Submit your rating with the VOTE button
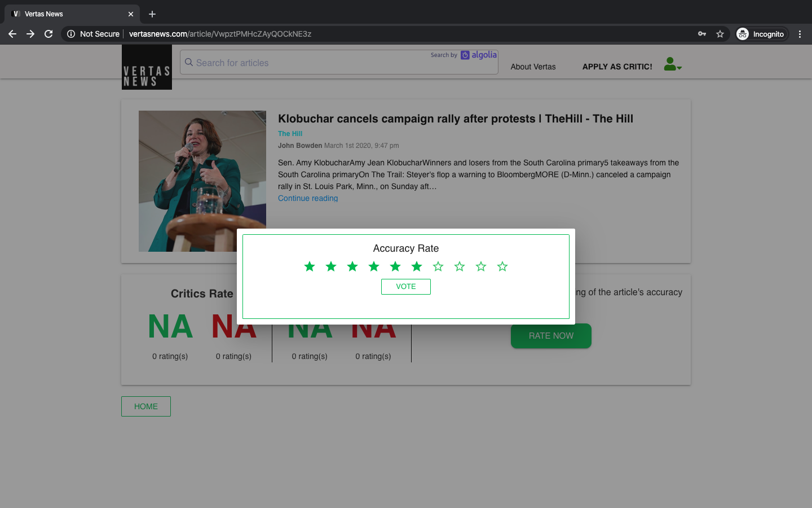 pyautogui.click(x=405, y=287)
